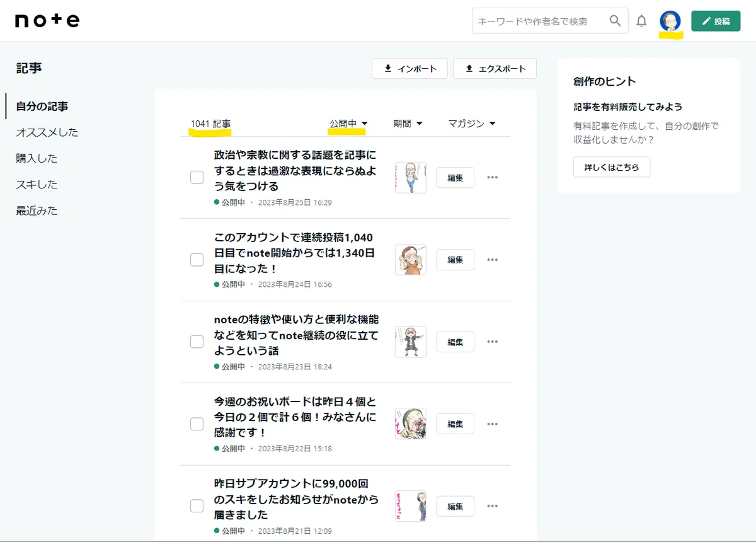Click the 1041 記事 count text

(210, 124)
